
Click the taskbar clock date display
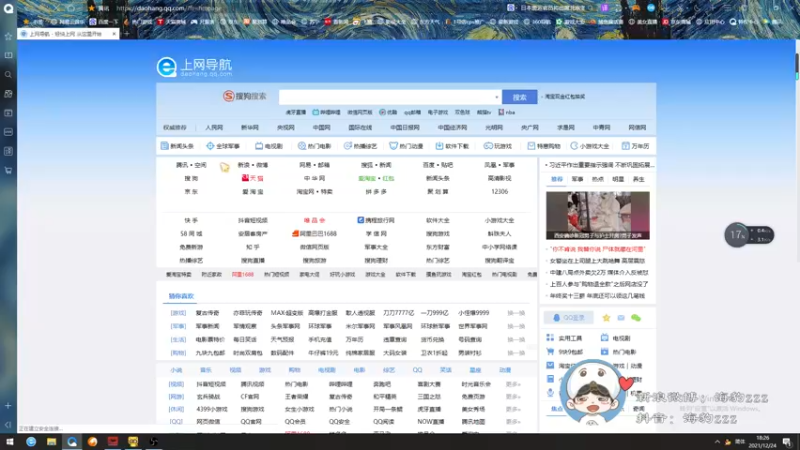[762, 442]
